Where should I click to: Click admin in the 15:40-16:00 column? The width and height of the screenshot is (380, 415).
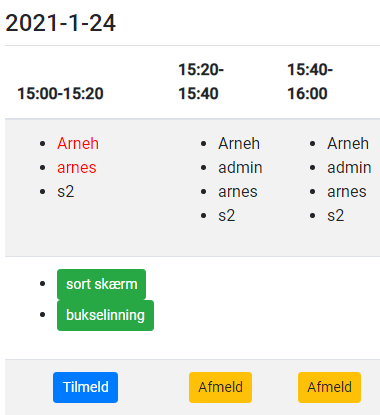[x=349, y=168]
